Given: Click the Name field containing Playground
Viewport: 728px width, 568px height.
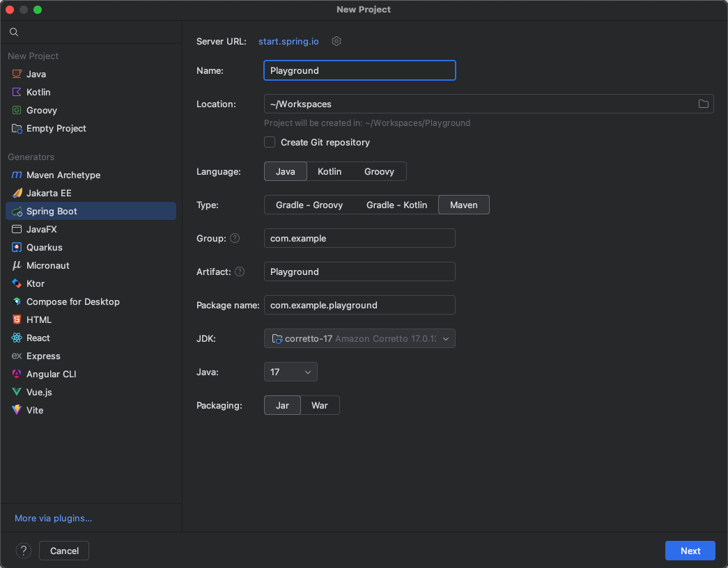Looking at the screenshot, I should (360, 70).
